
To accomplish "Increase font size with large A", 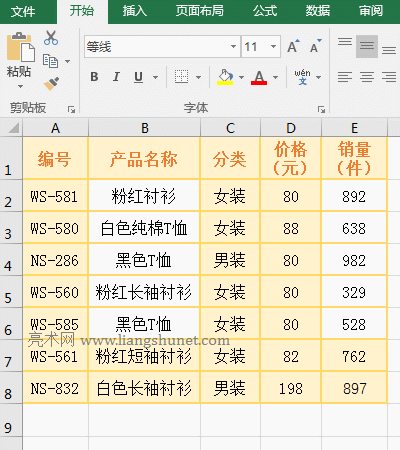I will click(293, 46).
